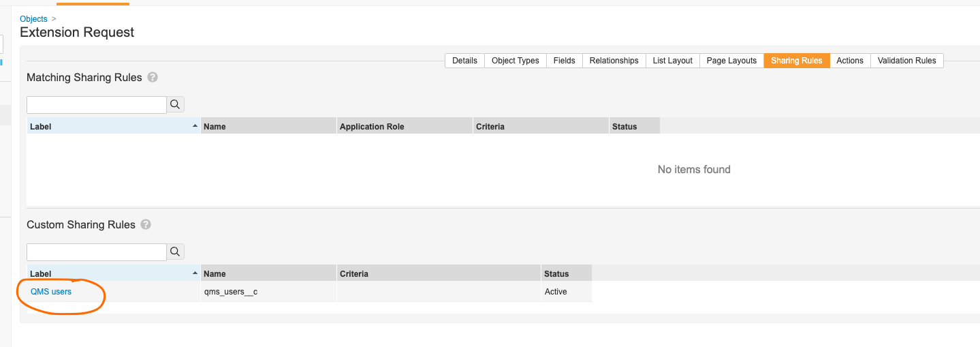Hit the search magnifier under Custom Sharing Rules
This screenshot has width=980, height=347.
point(175,252)
